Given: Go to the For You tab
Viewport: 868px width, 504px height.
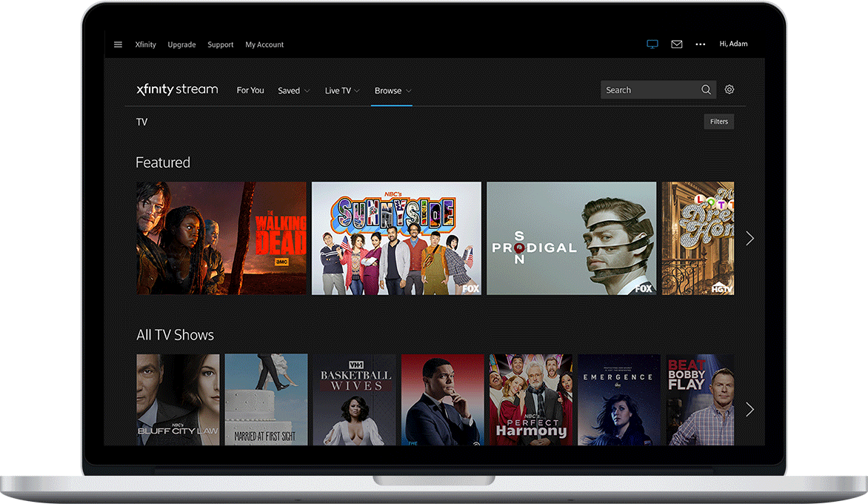Looking at the screenshot, I should point(250,90).
